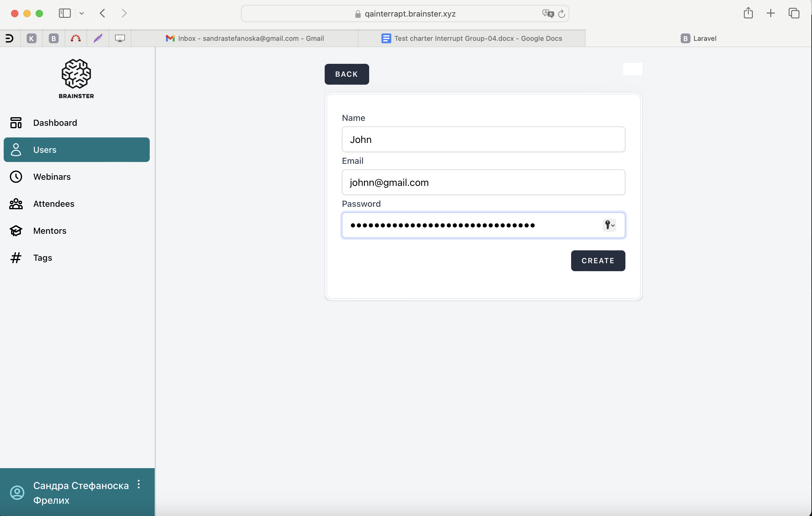Screen dimensions: 812x516
Task: Go to Attendees group icon
Action: (16, 204)
